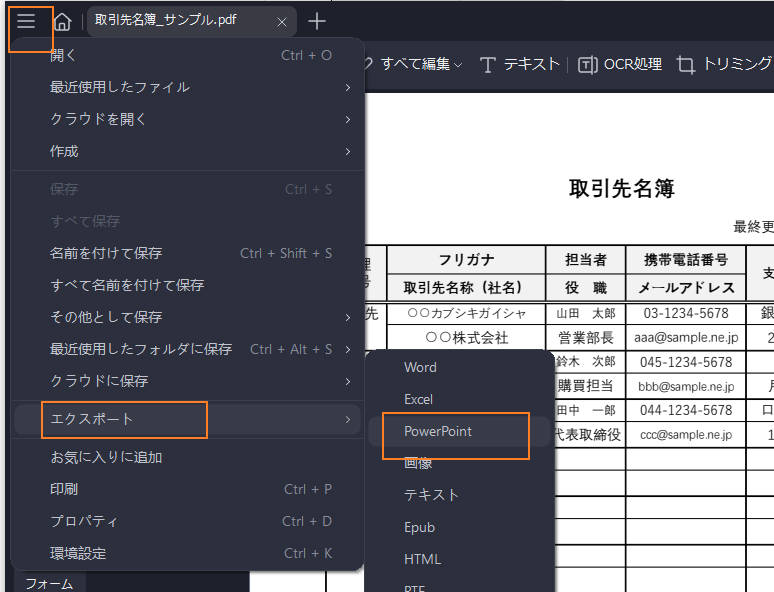Export to Excel format

[x=460, y=399]
